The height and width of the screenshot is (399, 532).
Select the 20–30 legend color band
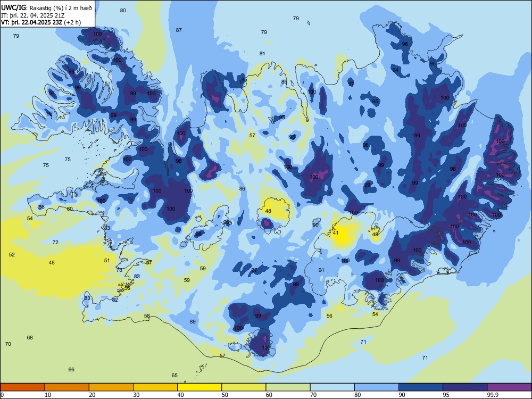111,387
